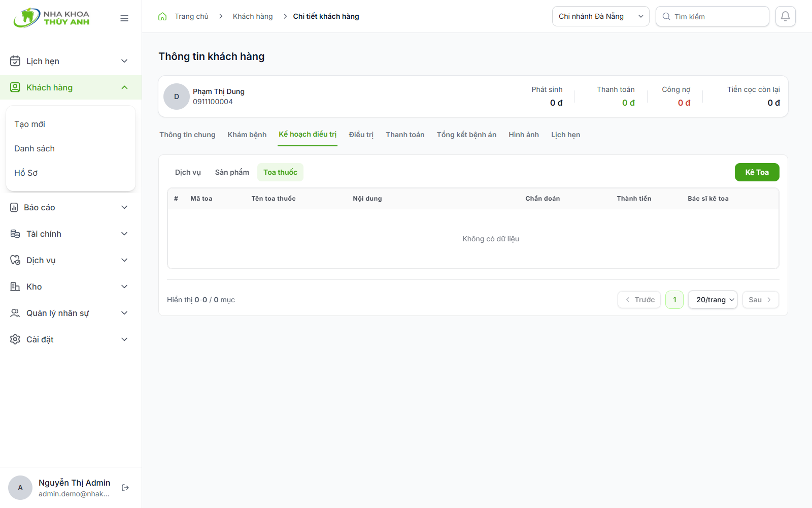Viewport: 812px width, 508px height.
Task: Select the Dịch vụ sub-tab
Action: (x=188, y=172)
